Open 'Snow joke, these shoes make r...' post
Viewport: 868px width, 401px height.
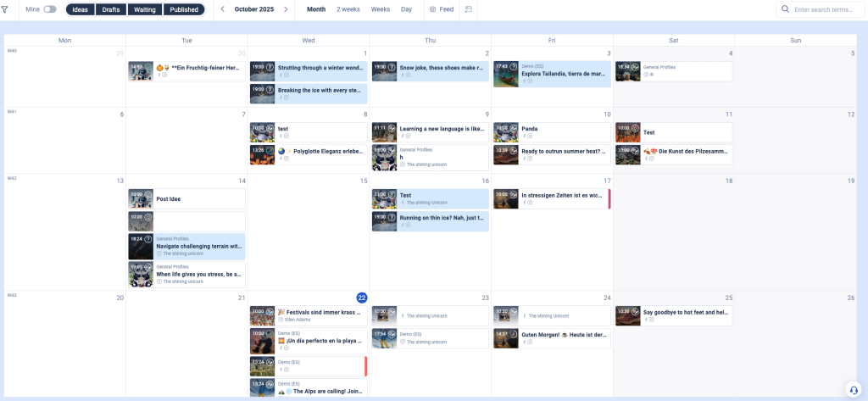click(430, 71)
